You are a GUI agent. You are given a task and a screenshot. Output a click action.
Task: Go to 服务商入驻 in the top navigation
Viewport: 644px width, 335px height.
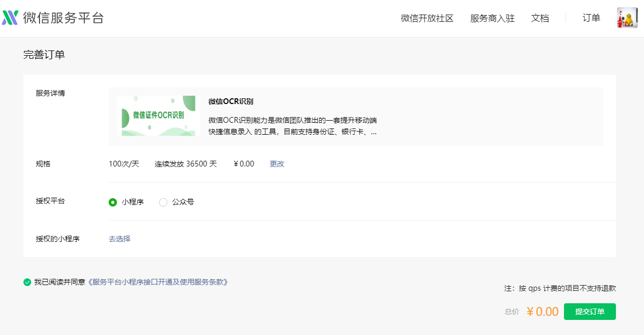pos(492,18)
